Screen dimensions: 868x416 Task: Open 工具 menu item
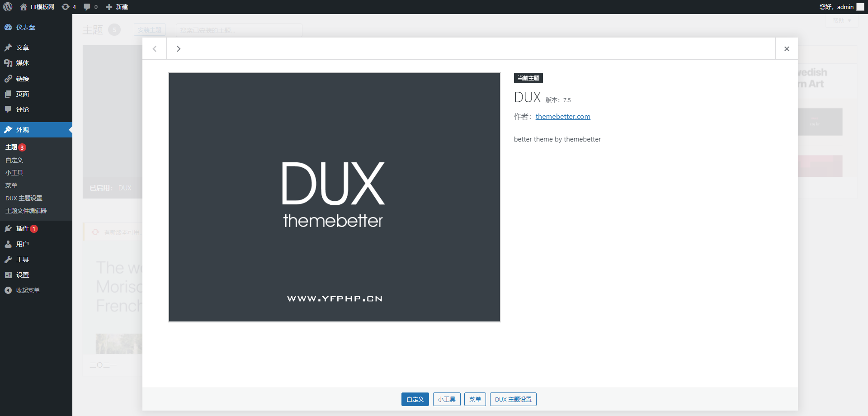36,260
